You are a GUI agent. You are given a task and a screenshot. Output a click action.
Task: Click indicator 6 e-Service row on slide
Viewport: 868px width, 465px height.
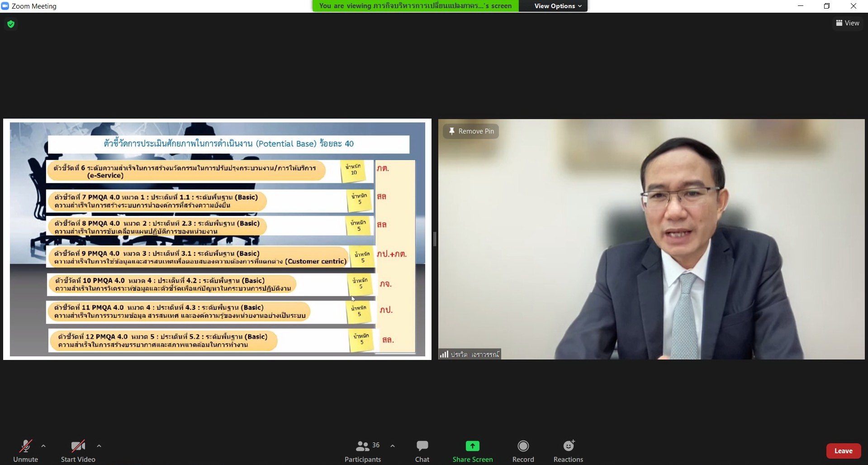[x=186, y=172]
